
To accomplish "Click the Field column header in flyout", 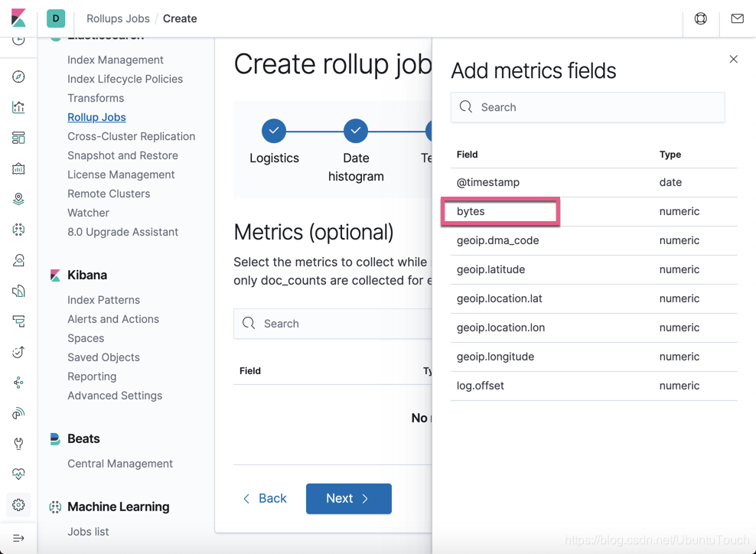I will 467,155.
